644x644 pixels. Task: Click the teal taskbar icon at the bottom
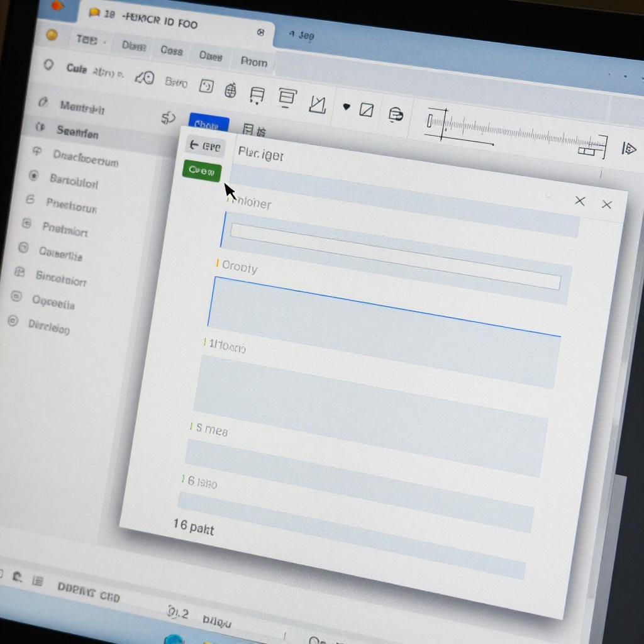pos(174,639)
